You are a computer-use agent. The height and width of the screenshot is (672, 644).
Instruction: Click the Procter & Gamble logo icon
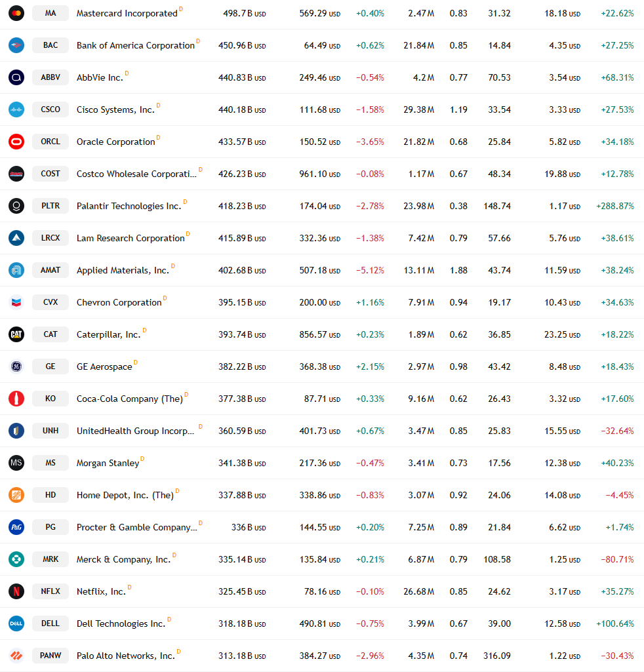pyautogui.click(x=16, y=528)
